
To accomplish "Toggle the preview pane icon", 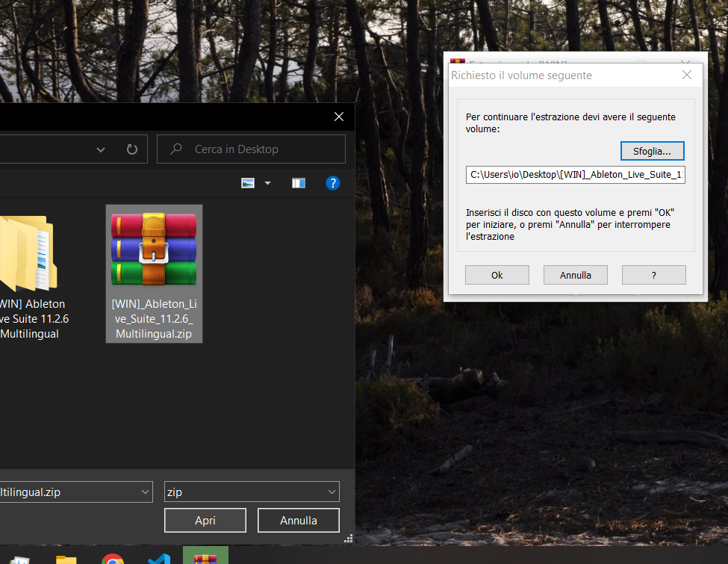I will tap(299, 183).
